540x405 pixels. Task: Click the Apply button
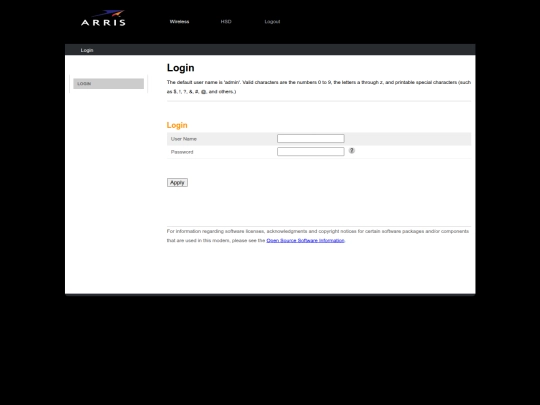[x=177, y=183]
